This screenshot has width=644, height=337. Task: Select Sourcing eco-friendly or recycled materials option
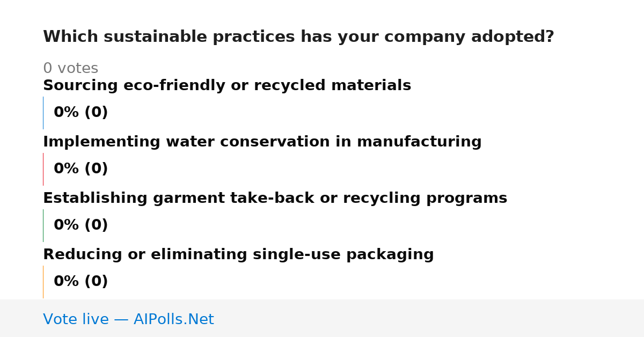(x=227, y=86)
